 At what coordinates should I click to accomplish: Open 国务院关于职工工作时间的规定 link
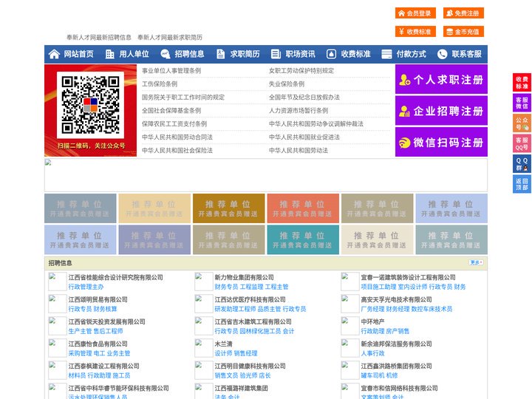[183, 97]
